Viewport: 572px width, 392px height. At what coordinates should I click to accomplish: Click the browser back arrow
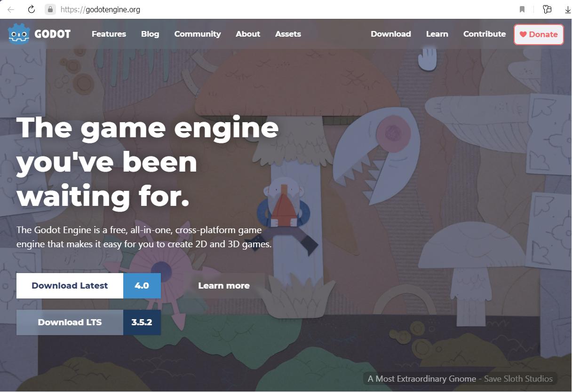click(11, 9)
